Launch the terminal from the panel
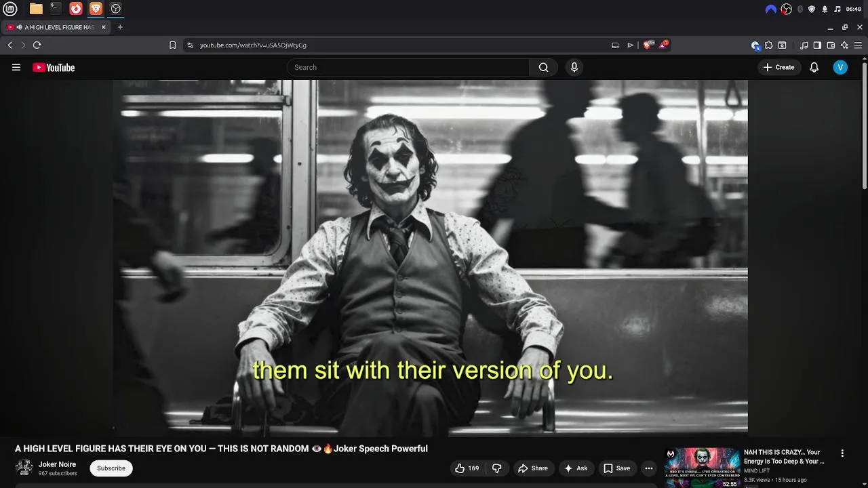868x488 pixels. tap(56, 9)
